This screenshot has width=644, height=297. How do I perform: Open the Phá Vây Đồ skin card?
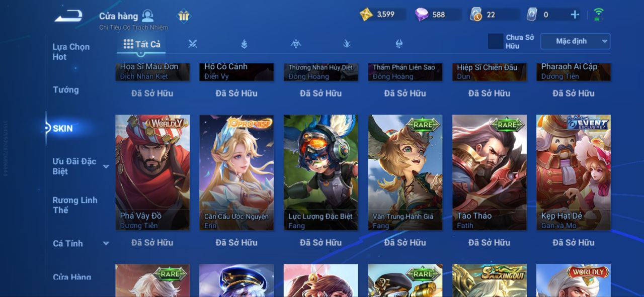coord(152,172)
